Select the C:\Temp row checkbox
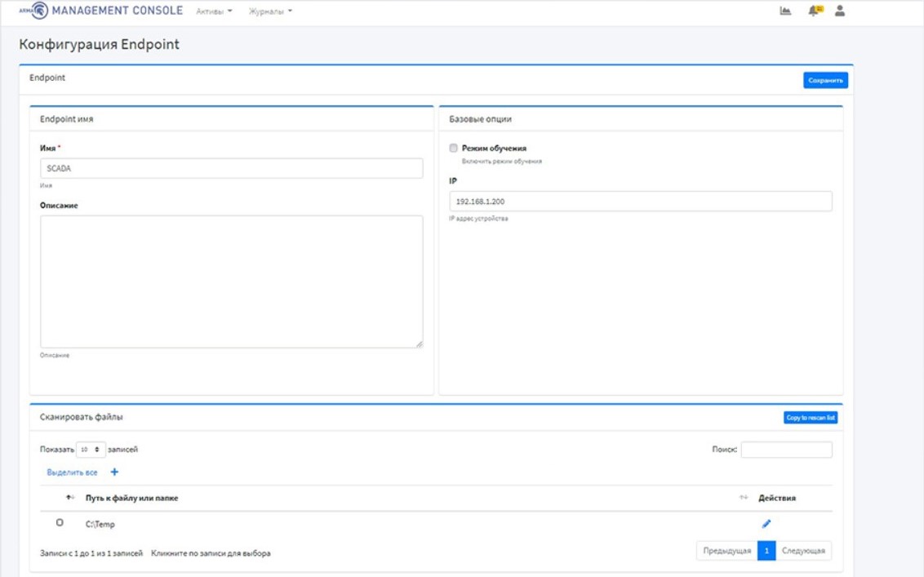This screenshot has width=924, height=577. [60, 523]
